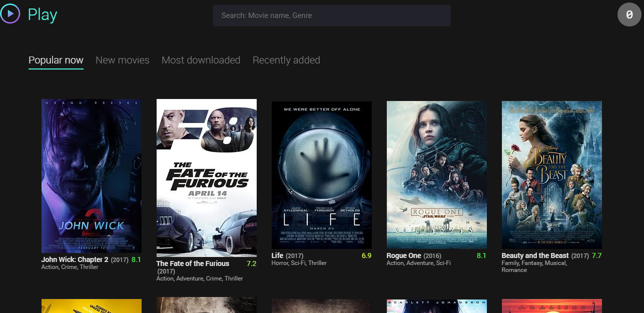The image size is (644, 313).
Task: Open the John Wick Chapter 2 poster
Action: [92, 176]
